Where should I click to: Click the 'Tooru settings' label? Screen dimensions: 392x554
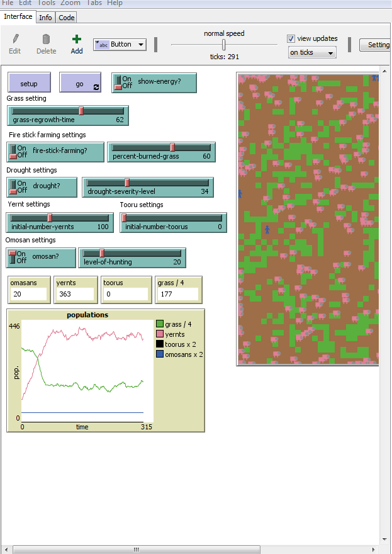pyautogui.click(x=142, y=205)
